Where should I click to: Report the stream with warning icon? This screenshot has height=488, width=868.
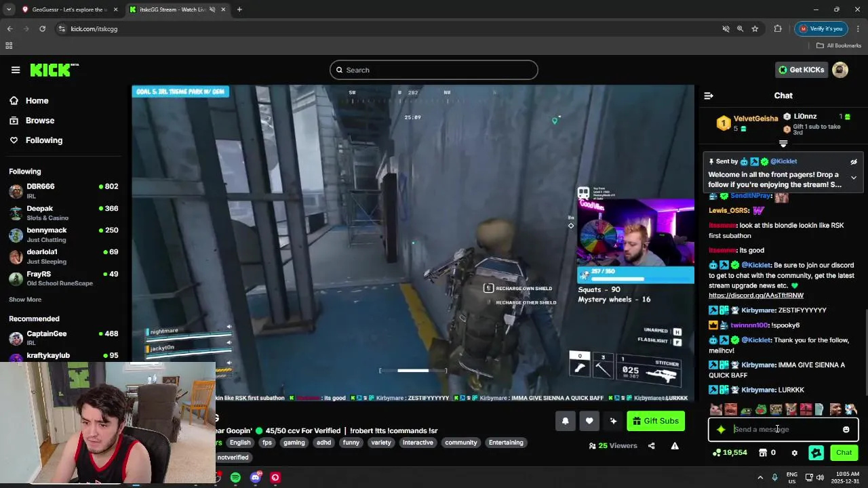(x=675, y=446)
